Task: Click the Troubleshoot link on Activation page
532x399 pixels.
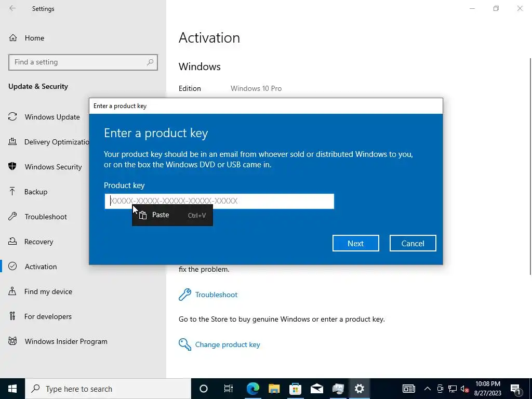Action: click(216, 295)
